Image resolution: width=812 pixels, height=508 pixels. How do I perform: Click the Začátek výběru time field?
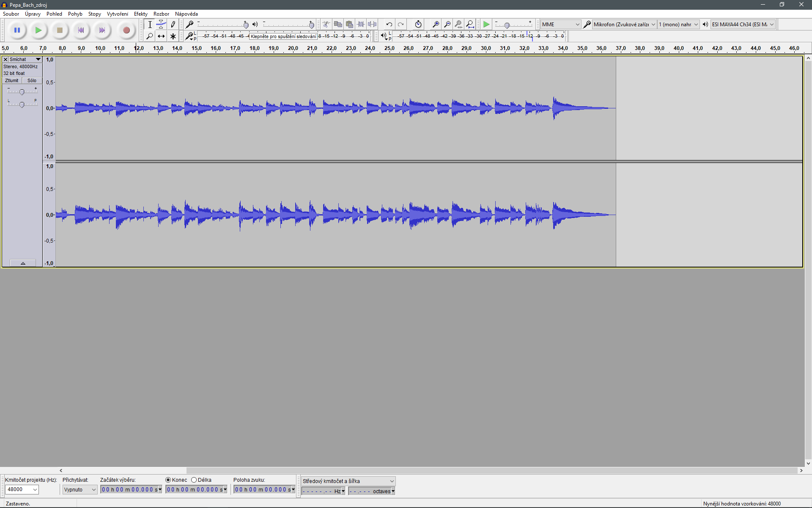(131, 489)
